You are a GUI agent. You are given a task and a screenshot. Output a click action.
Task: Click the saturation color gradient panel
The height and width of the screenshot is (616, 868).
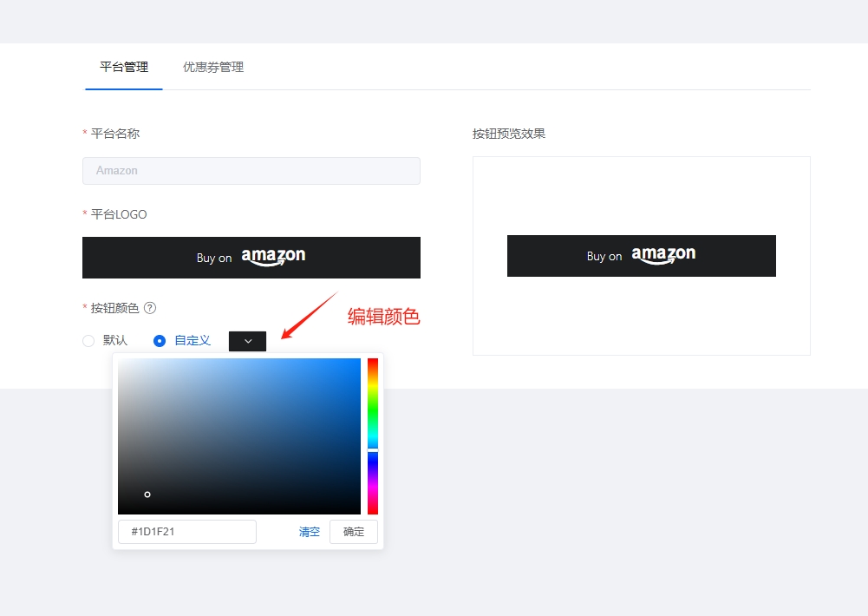[x=239, y=436]
